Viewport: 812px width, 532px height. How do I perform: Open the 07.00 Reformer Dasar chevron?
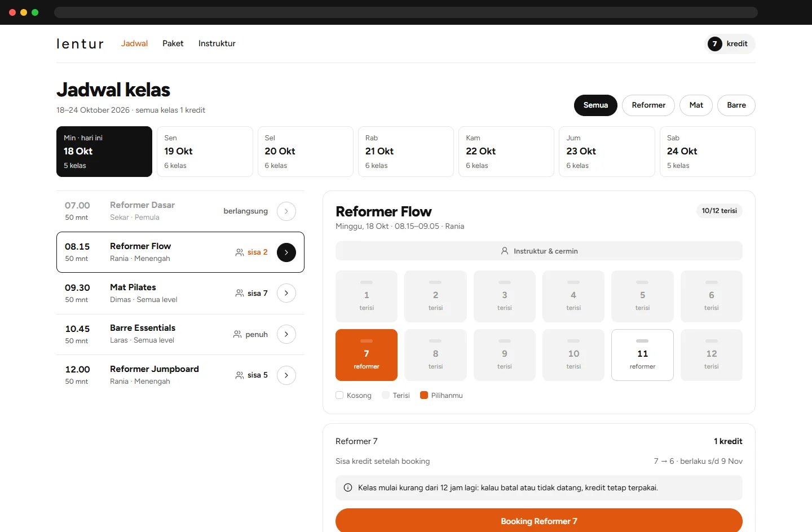(x=286, y=211)
